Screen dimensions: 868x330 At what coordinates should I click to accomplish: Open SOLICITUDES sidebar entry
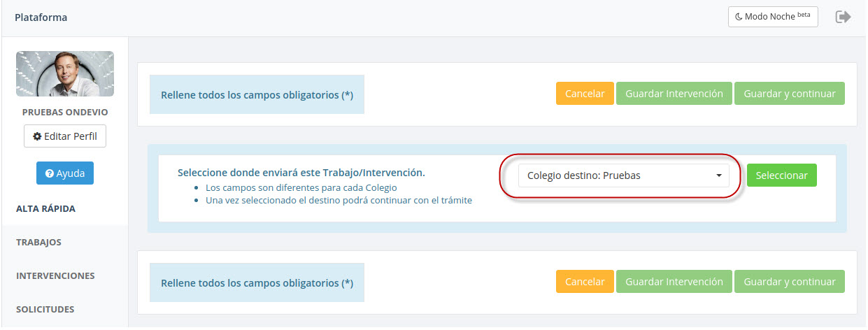[x=45, y=309]
